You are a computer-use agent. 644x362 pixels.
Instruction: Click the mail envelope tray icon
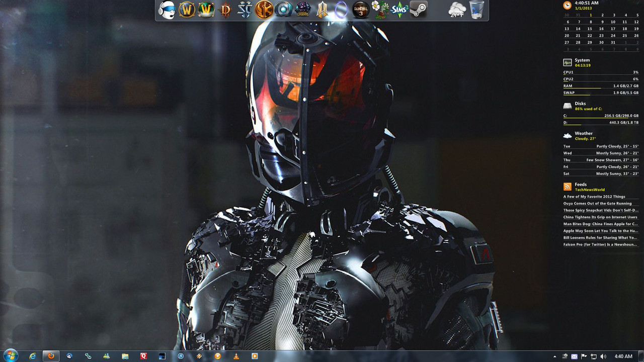(575, 356)
